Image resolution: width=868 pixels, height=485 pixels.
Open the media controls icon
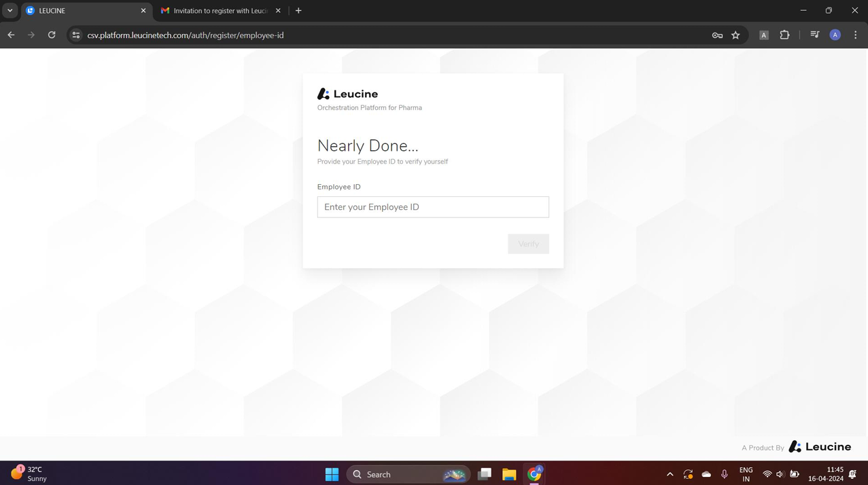click(815, 35)
